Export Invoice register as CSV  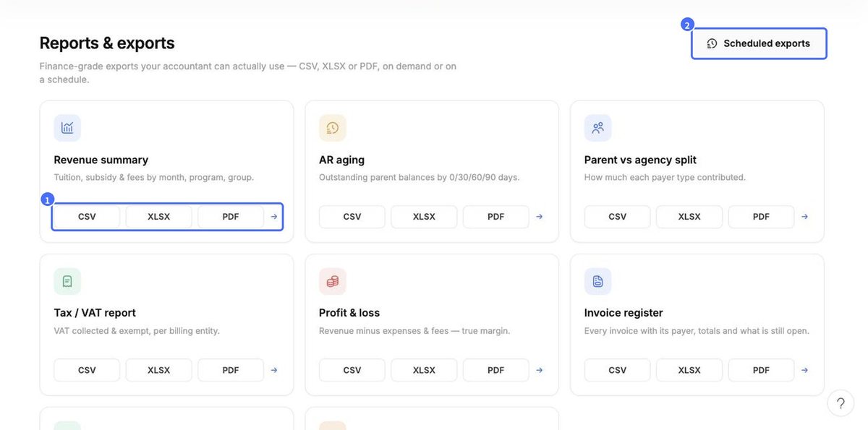[x=618, y=370]
